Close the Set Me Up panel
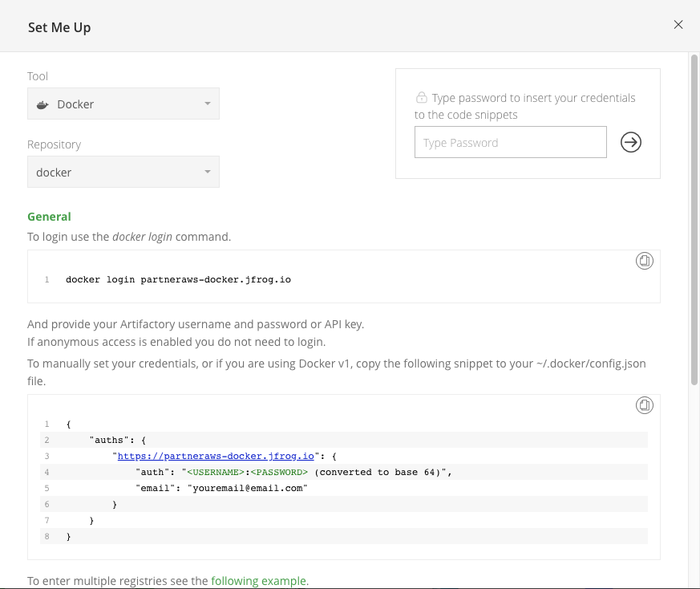The height and width of the screenshot is (589, 700). [678, 24]
